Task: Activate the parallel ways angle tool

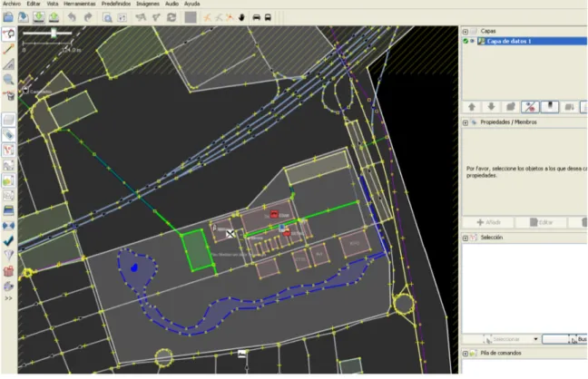Action: pyautogui.click(x=9, y=64)
